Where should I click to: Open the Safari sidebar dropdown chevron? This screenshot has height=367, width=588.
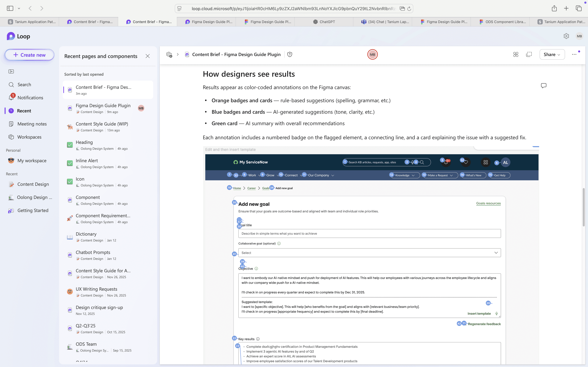click(x=19, y=9)
